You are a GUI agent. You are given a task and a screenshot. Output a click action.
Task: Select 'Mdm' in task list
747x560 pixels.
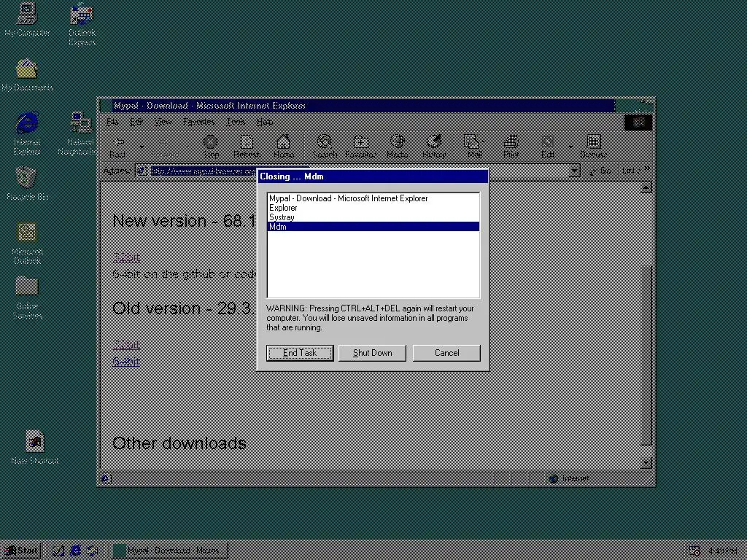point(373,227)
